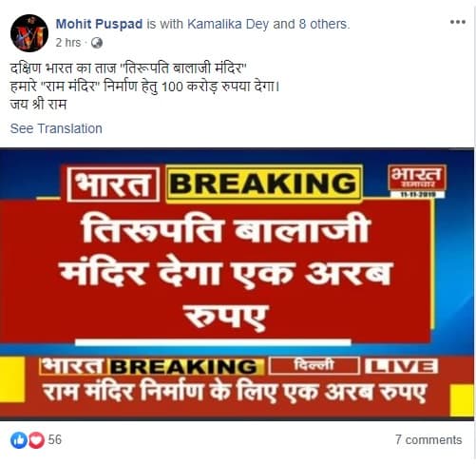Screen dimensions: 476x465
Task: Click See Translation under the post
Action: [x=56, y=128]
